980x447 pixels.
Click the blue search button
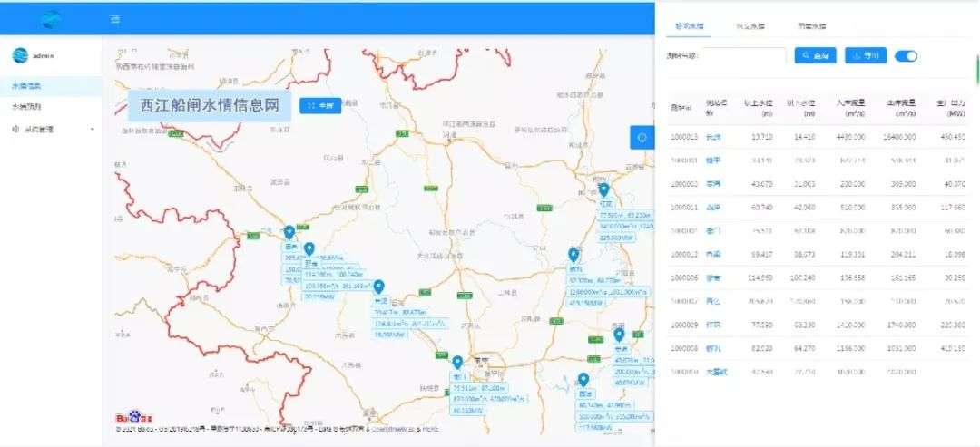click(x=815, y=56)
